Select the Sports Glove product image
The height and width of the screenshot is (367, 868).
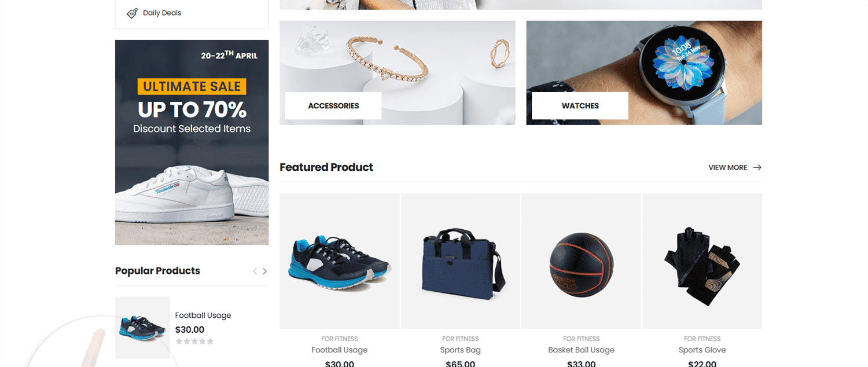point(702,261)
